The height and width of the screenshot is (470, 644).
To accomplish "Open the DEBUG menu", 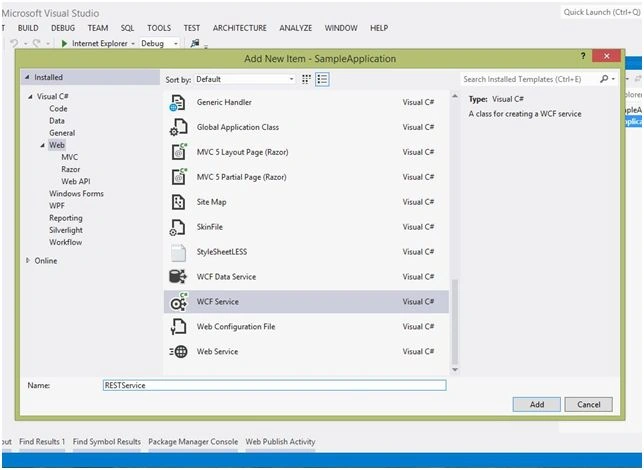I will click(63, 28).
